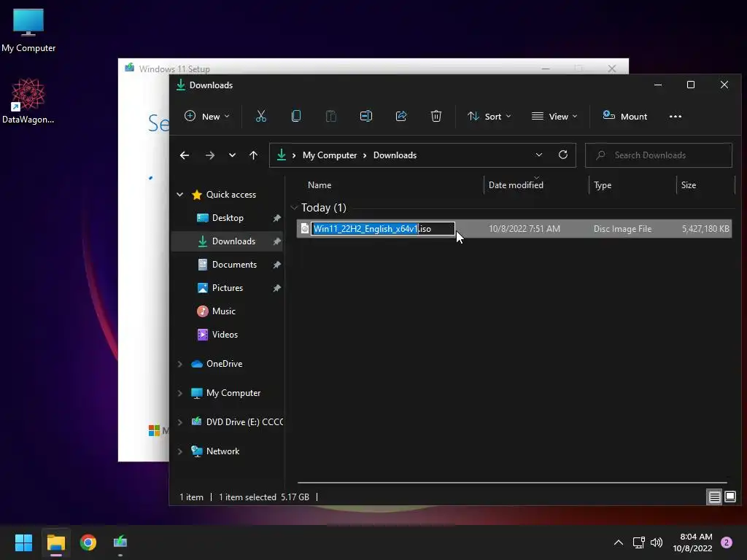
Task: Select Videos in navigation pane
Action: coord(225,334)
